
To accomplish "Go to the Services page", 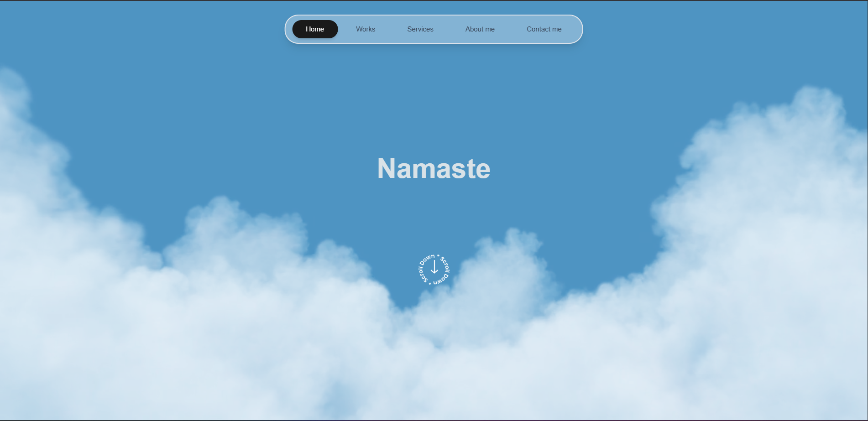I will [x=420, y=29].
